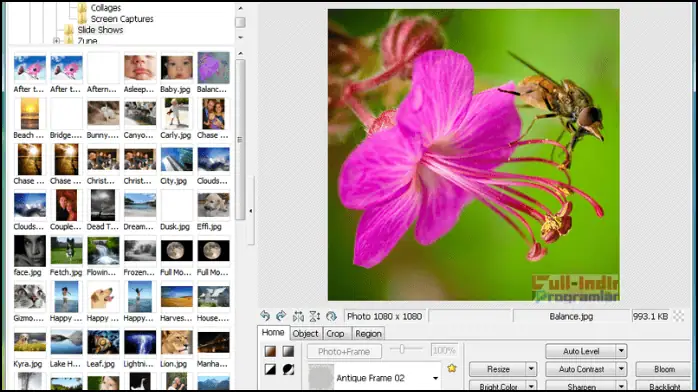Screen dimensions: 698x392
Task: Click the Bridge... file label
Action: click(65, 135)
